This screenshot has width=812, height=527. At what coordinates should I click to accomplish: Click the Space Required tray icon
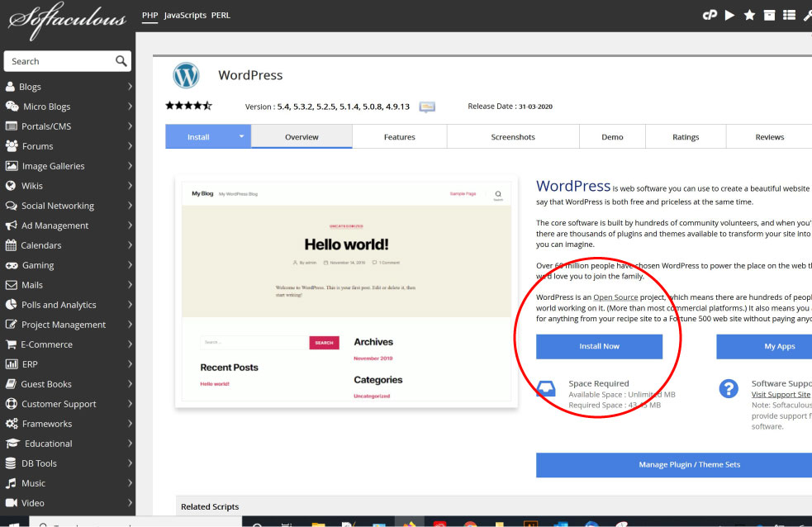(x=546, y=389)
